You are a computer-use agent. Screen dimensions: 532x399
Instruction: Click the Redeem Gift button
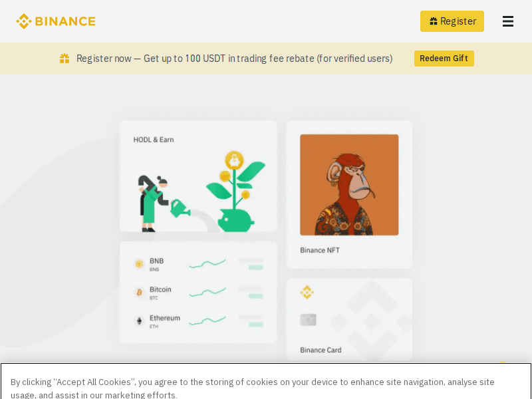pyautogui.click(x=444, y=59)
